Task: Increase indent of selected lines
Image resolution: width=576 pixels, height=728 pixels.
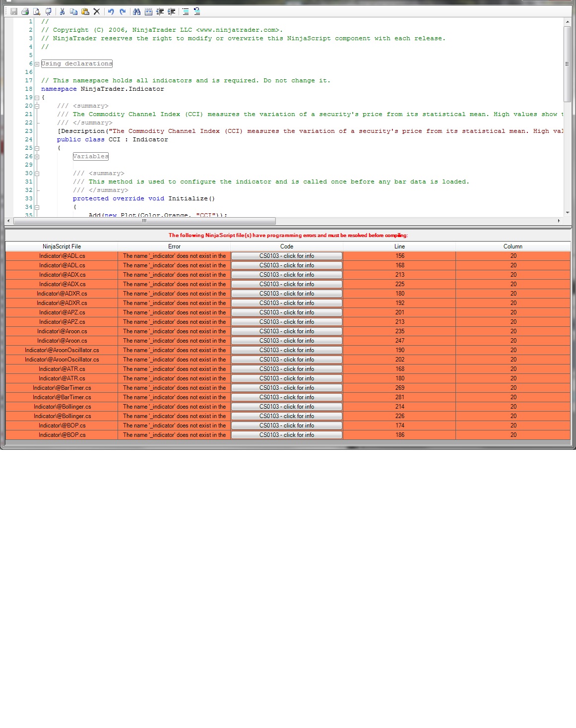Action: pyautogui.click(x=172, y=11)
